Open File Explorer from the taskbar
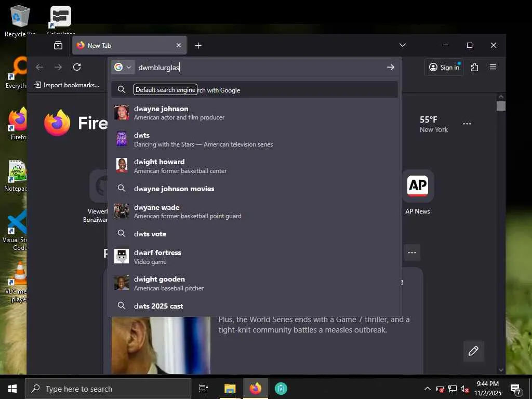Image resolution: width=532 pixels, height=399 pixels. [x=230, y=389]
